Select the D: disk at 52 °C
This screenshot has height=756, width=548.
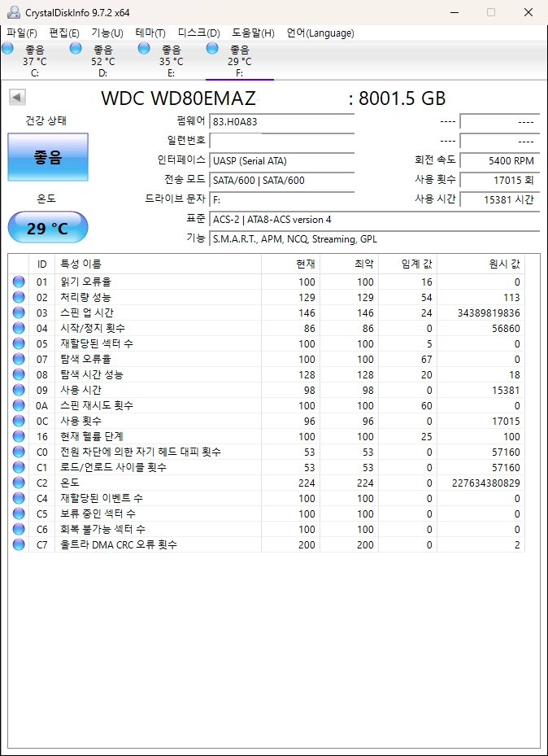click(102, 61)
